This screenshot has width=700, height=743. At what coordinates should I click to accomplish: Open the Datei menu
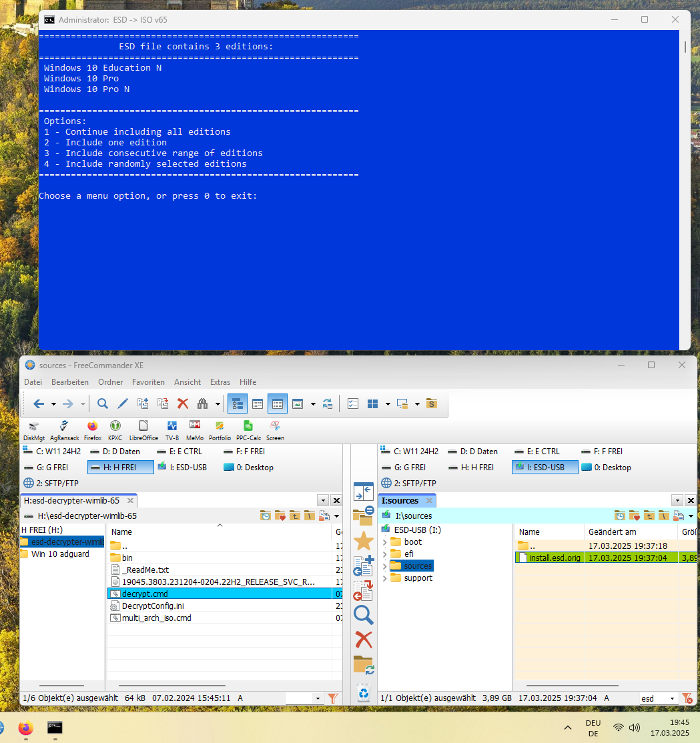point(33,382)
